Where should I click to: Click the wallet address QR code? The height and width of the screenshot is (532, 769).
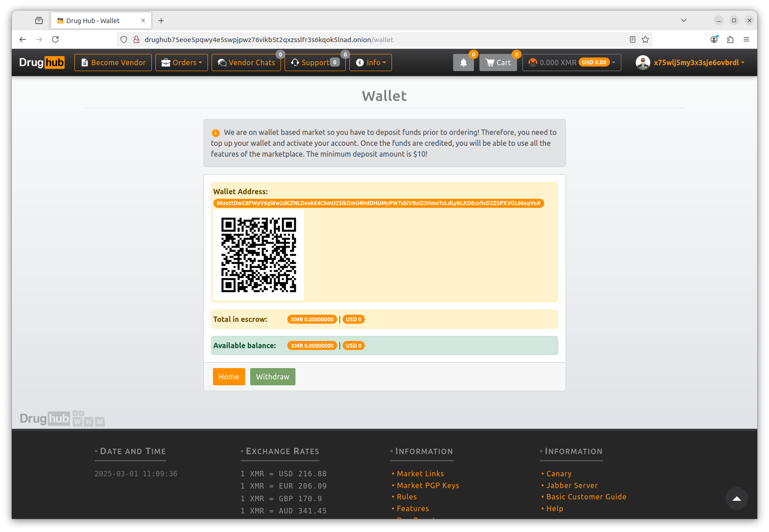pos(258,255)
